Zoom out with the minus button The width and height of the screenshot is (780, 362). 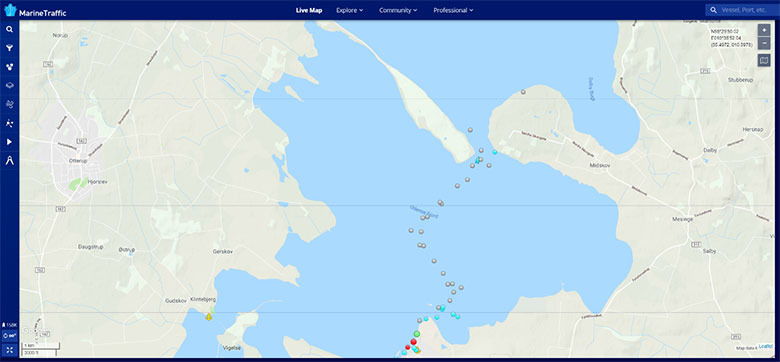tap(764, 43)
